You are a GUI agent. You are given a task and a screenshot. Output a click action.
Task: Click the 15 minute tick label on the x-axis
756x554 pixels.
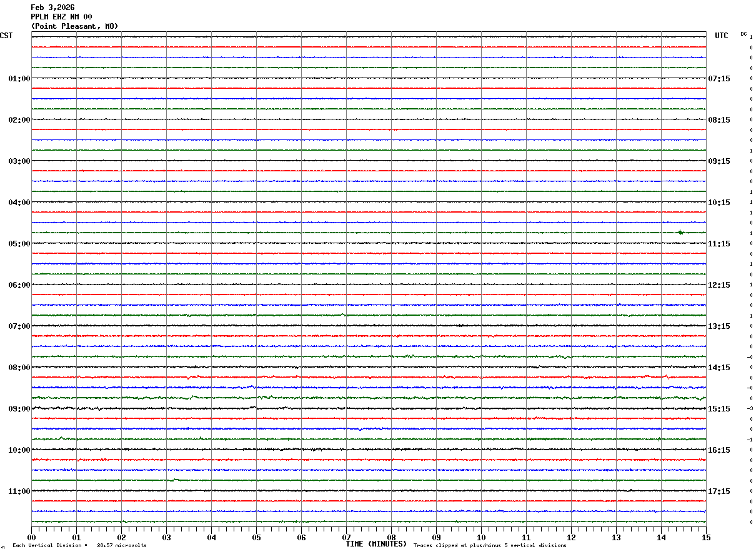(706, 538)
